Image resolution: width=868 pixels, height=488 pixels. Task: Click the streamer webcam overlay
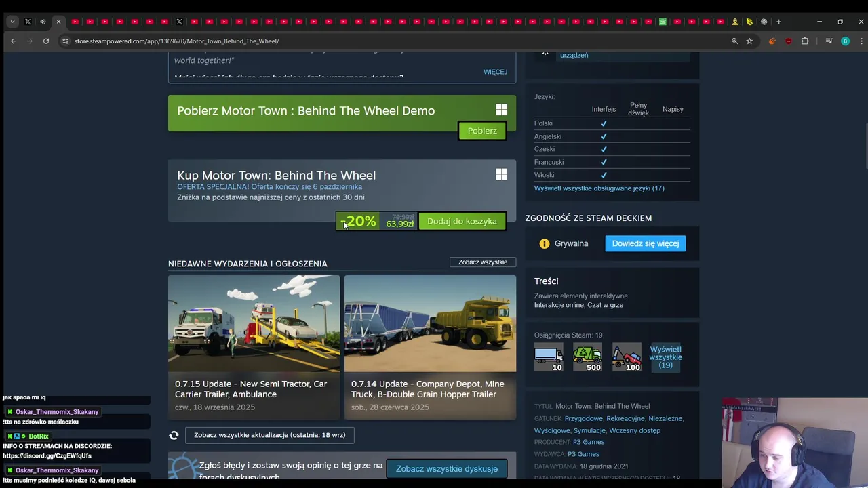795,443
